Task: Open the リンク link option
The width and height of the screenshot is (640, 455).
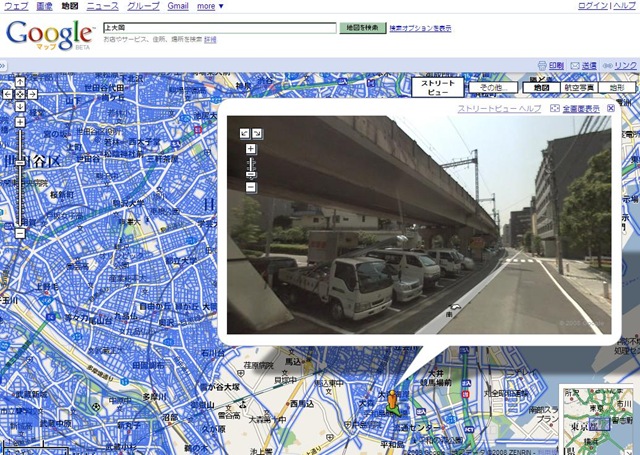Action: point(625,65)
